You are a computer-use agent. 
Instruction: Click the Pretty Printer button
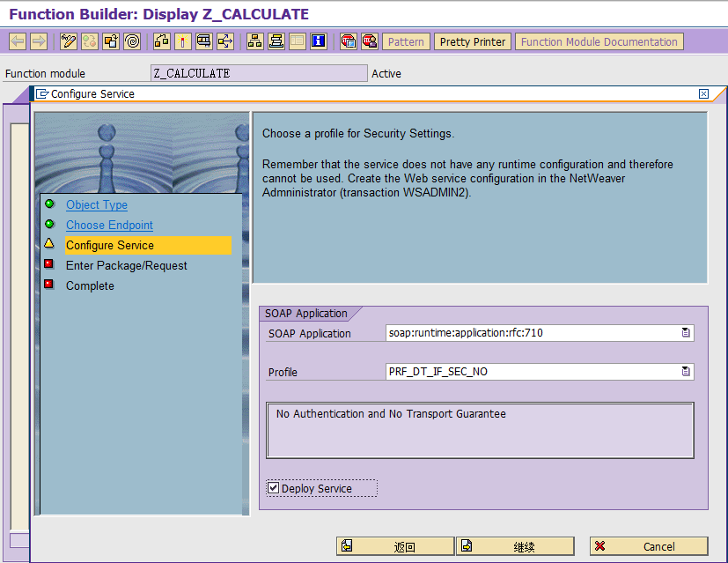(x=472, y=41)
